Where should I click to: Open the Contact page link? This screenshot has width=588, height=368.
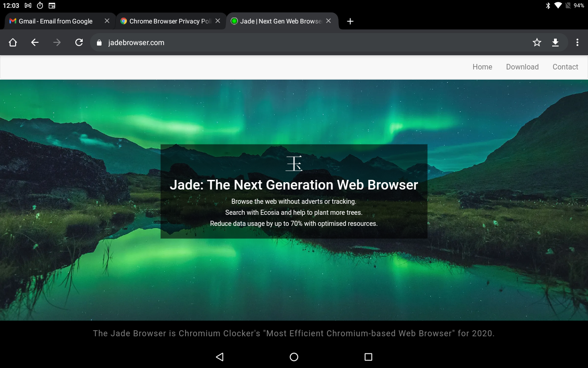tap(565, 67)
